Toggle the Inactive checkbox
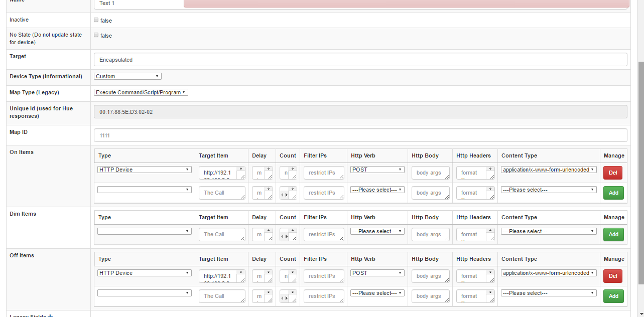Screen dimensions: 644x317 tap(96, 20)
